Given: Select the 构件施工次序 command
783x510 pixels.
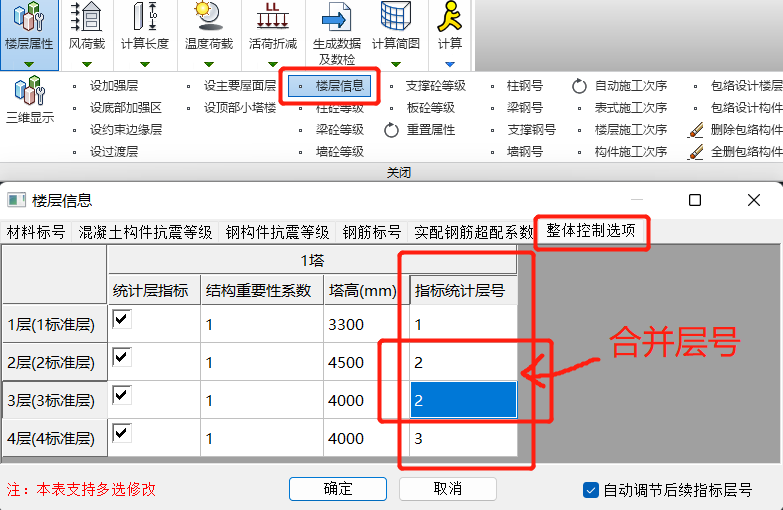Looking at the screenshot, I should coord(631,152).
